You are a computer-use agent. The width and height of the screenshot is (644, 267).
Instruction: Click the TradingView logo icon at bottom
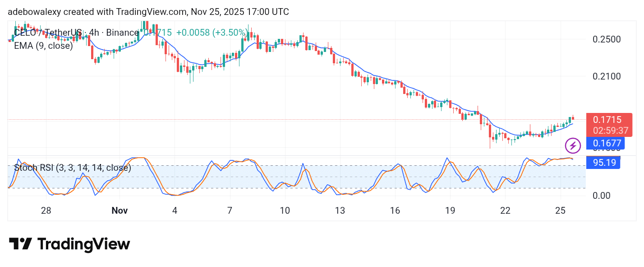coord(20,244)
